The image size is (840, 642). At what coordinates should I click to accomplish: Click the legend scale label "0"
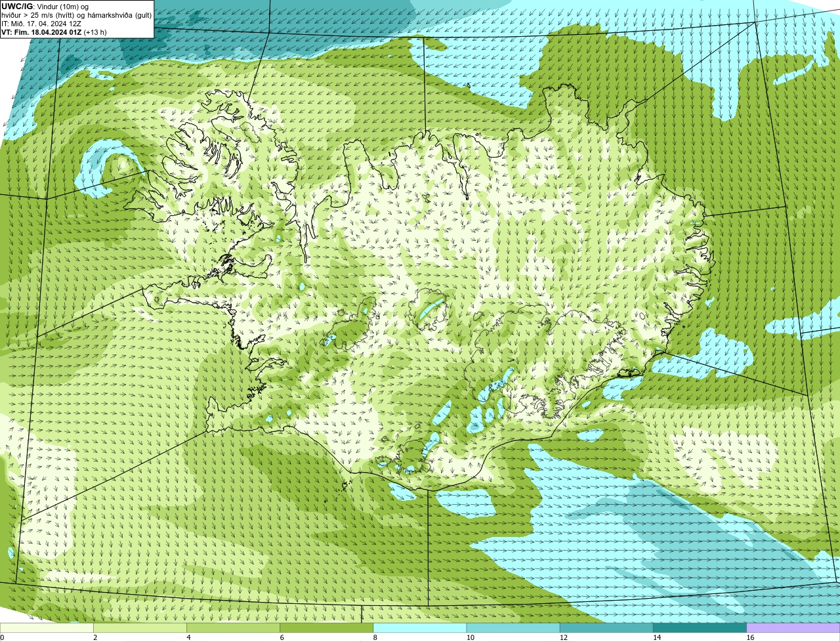2,637
